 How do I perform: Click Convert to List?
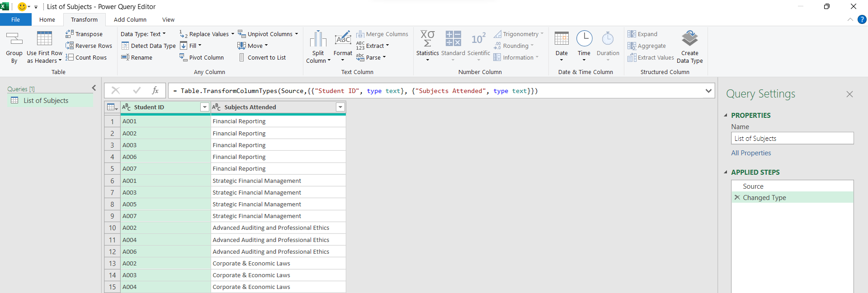(x=262, y=57)
